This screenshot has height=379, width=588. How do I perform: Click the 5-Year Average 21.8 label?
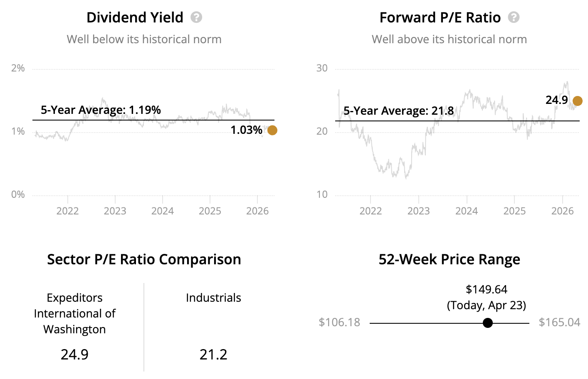398,111
